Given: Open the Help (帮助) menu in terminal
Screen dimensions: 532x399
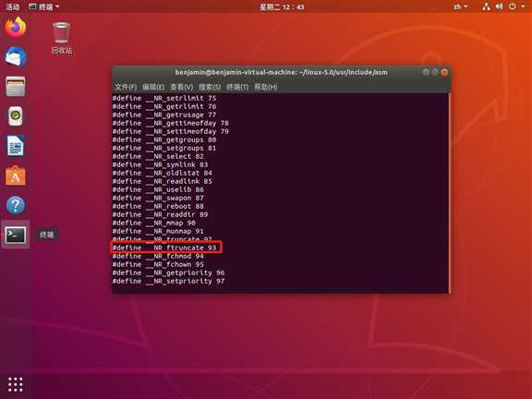Looking at the screenshot, I should 266,87.
